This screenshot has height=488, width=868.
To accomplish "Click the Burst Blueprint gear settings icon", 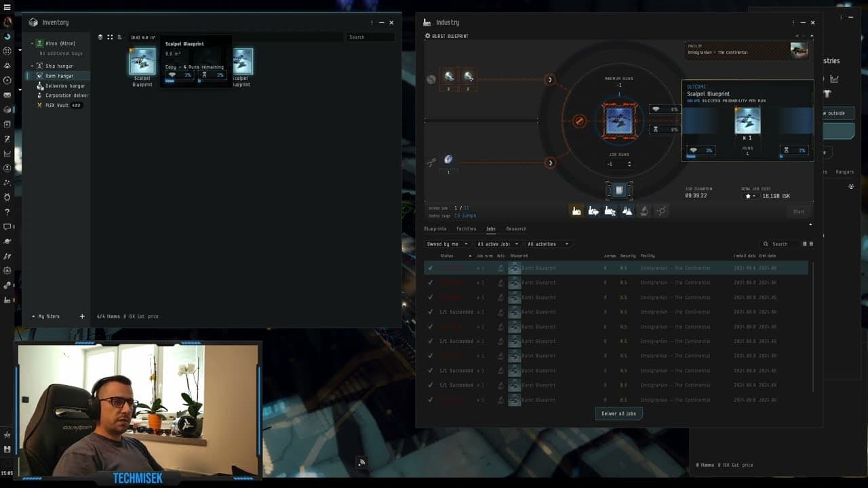I will (427, 36).
